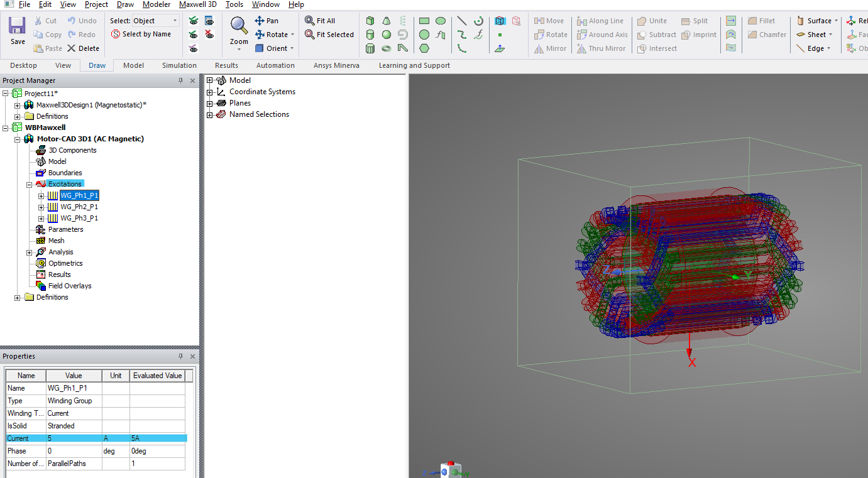The image size is (868, 478).
Task: Expand the WG_Ph2_P1 winding group
Action: [41, 207]
